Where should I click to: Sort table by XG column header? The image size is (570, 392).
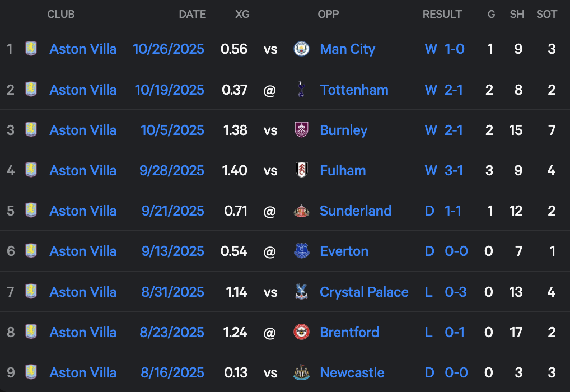[x=242, y=15]
